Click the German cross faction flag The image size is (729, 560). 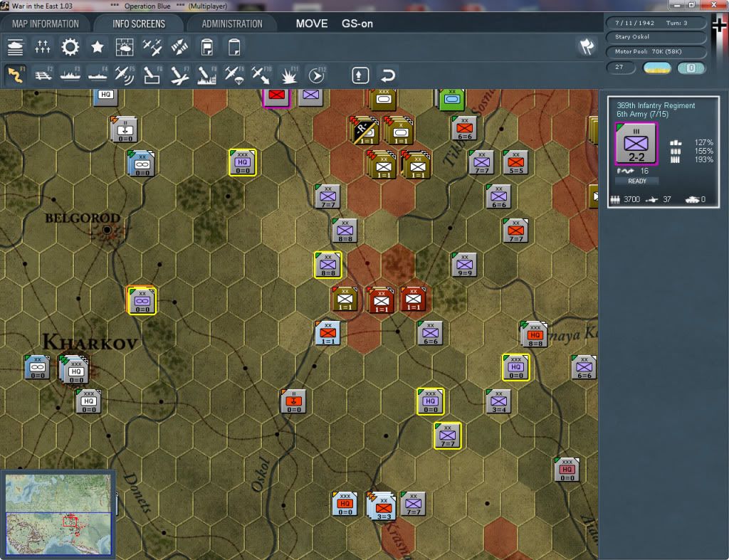[719, 24]
